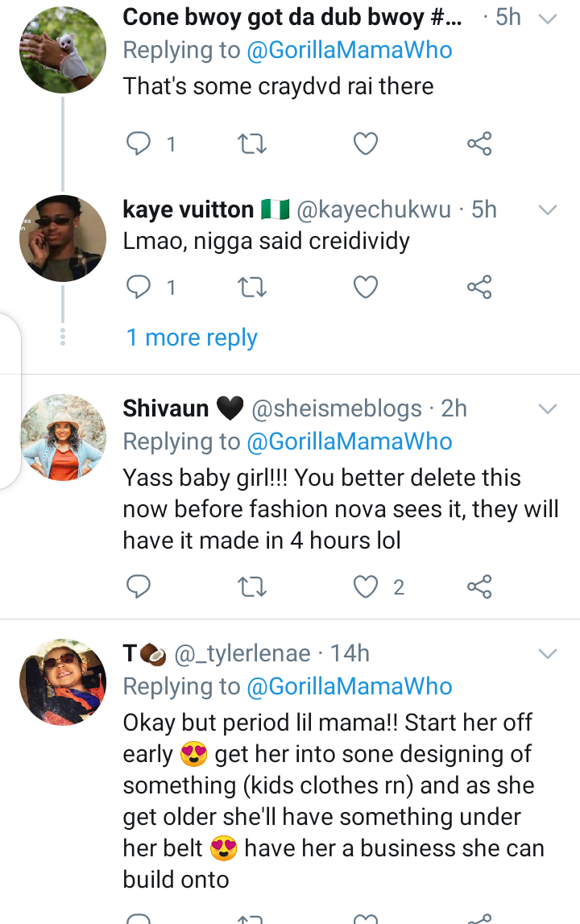Image resolution: width=580 pixels, height=924 pixels.
Task: Share the 'craydvd rai there' tweet
Action: [x=479, y=144]
